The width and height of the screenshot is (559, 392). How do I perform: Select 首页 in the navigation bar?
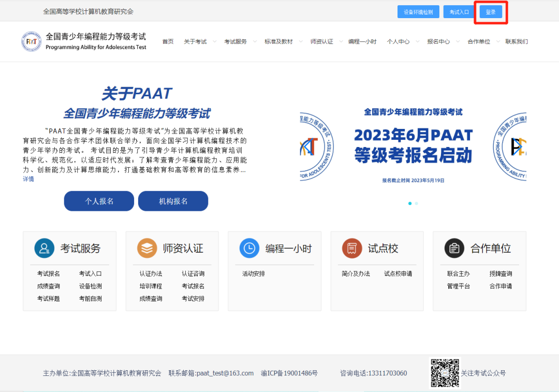tap(167, 41)
